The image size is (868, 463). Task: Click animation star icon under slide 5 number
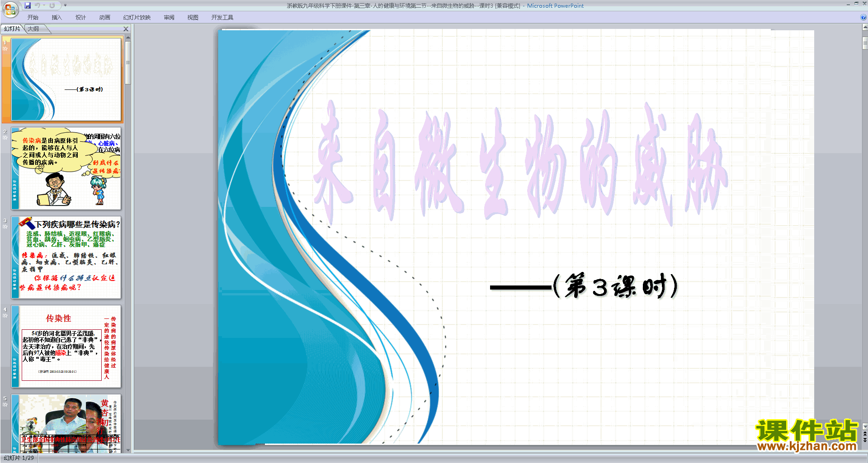coord(5,405)
